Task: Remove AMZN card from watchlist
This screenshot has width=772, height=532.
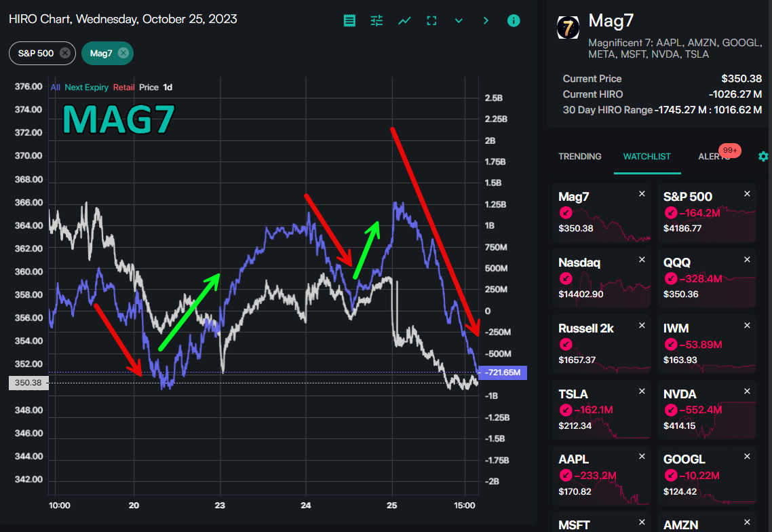Action: 747,522
